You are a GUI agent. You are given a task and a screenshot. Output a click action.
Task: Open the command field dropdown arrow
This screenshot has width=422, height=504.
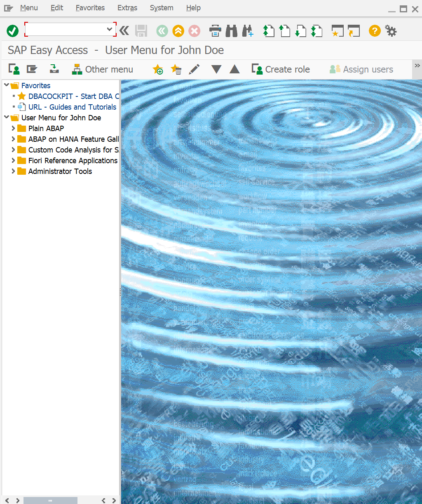coord(110,29)
